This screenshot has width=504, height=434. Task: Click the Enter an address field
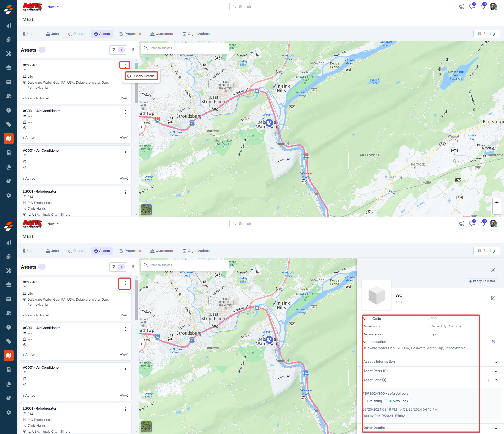coord(184,48)
